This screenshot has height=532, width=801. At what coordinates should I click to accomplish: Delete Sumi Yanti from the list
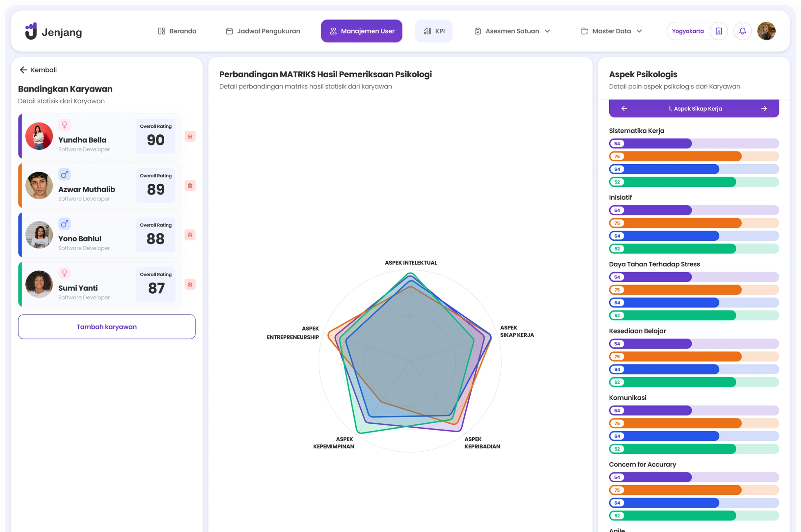[190, 284]
